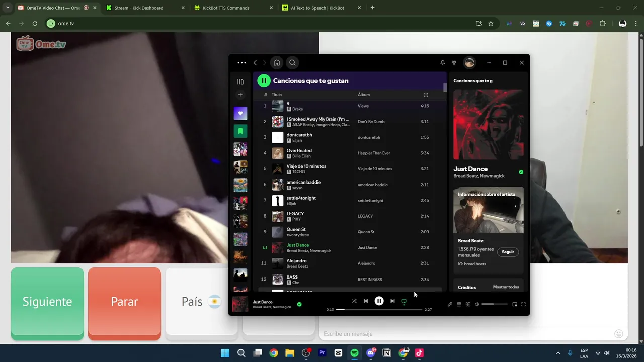The image size is (644, 362).
Task: Focus Escribe un mensaje field
Action: click(465, 334)
